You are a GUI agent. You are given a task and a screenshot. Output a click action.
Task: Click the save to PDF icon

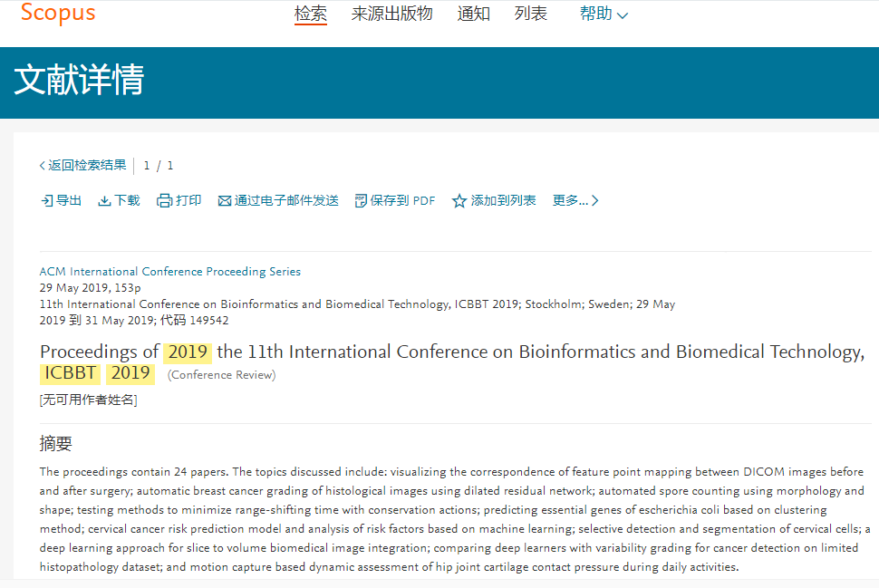(361, 200)
